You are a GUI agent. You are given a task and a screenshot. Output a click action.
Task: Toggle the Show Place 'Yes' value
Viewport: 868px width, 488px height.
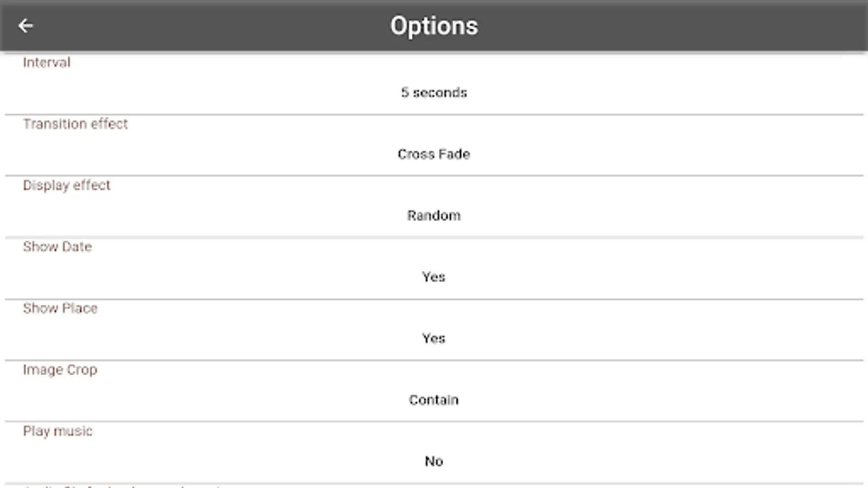tap(434, 339)
